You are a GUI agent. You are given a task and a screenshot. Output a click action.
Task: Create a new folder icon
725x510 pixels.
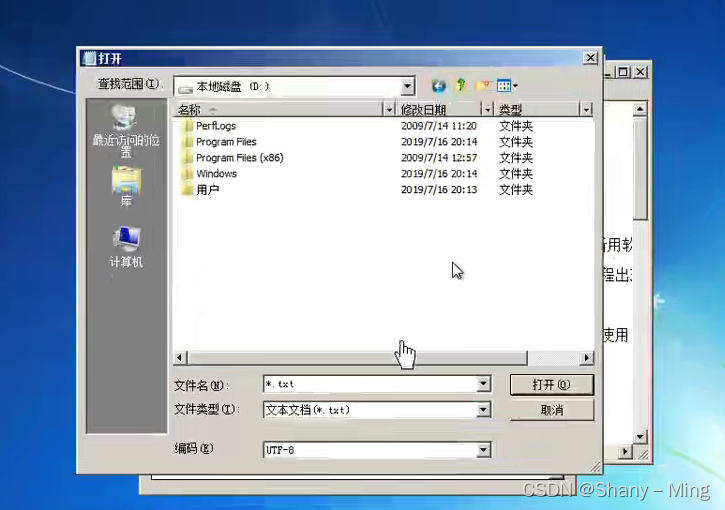click(x=483, y=85)
